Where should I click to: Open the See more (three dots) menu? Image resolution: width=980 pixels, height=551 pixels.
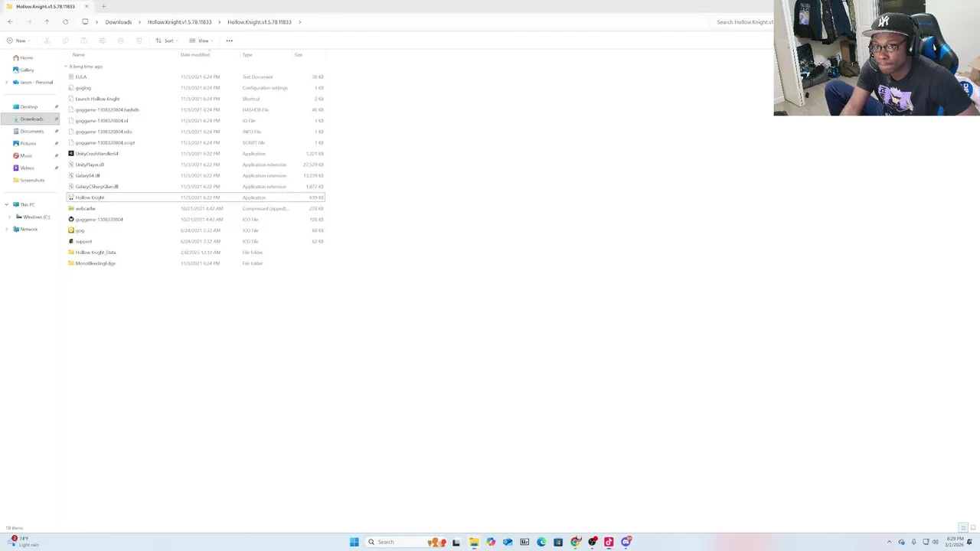(229, 41)
